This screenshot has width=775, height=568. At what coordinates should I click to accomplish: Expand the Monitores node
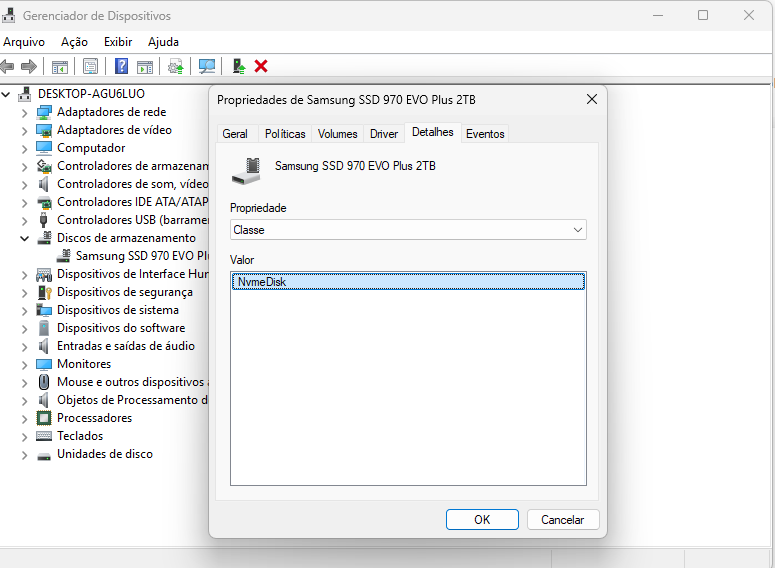[24, 365]
